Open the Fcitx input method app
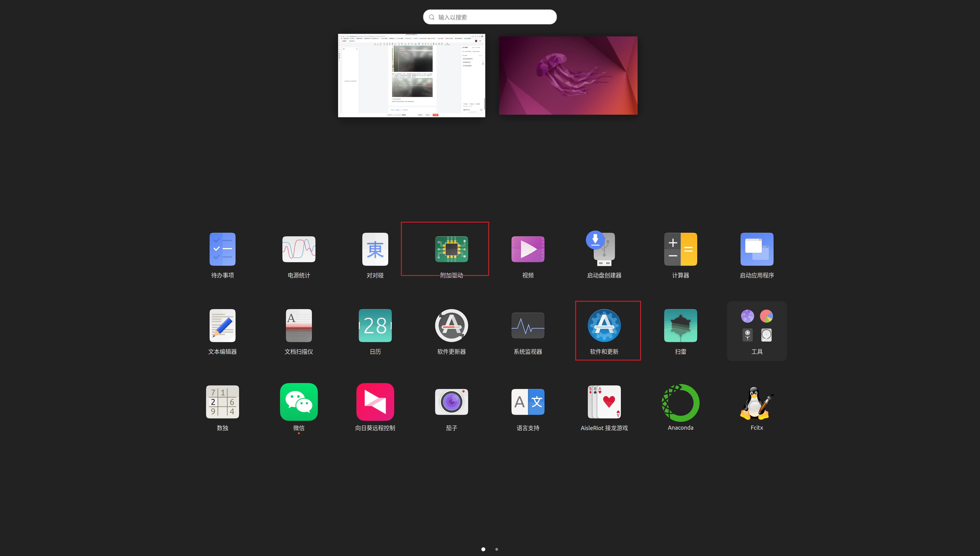The height and width of the screenshot is (556, 980). [x=757, y=403]
